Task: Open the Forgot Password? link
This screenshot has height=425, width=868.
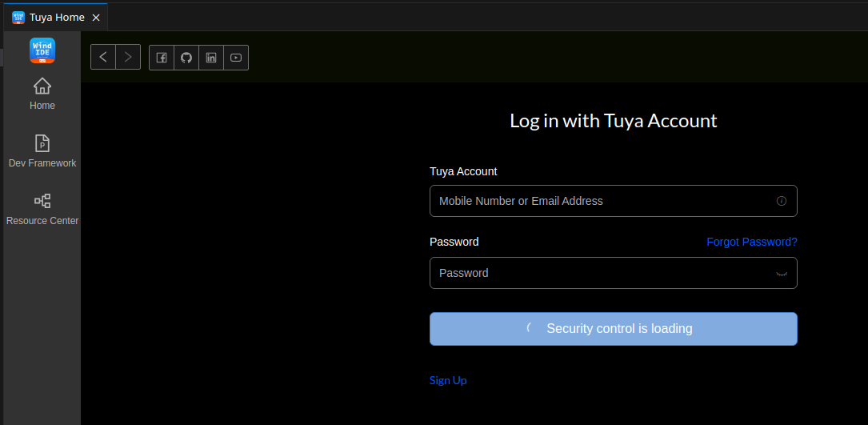Action: click(x=752, y=242)
